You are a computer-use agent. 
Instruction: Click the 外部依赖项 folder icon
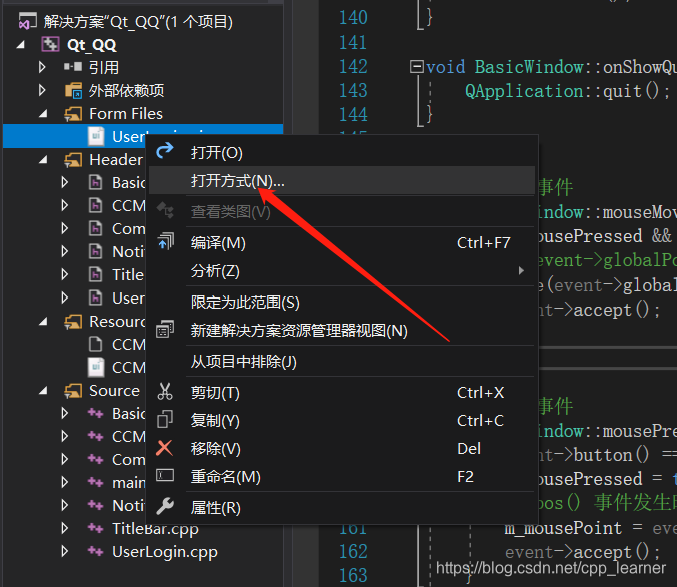[73, 90]
